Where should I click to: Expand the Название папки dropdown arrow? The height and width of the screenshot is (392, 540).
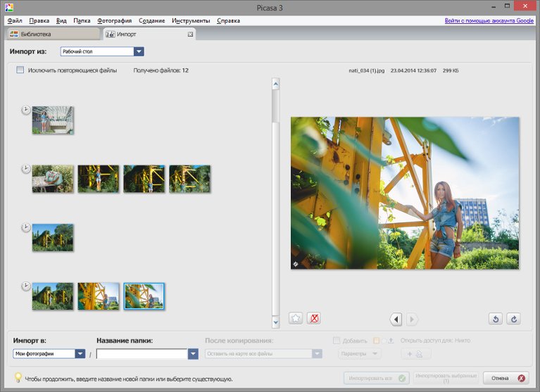pyautogui.click(x=193, y=354)
